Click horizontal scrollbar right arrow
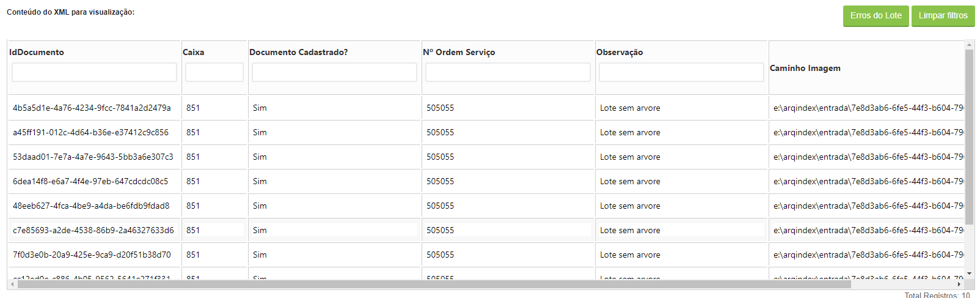Image resolution: width=980 pixels, height=298 pixels. (x=959, y=284)
